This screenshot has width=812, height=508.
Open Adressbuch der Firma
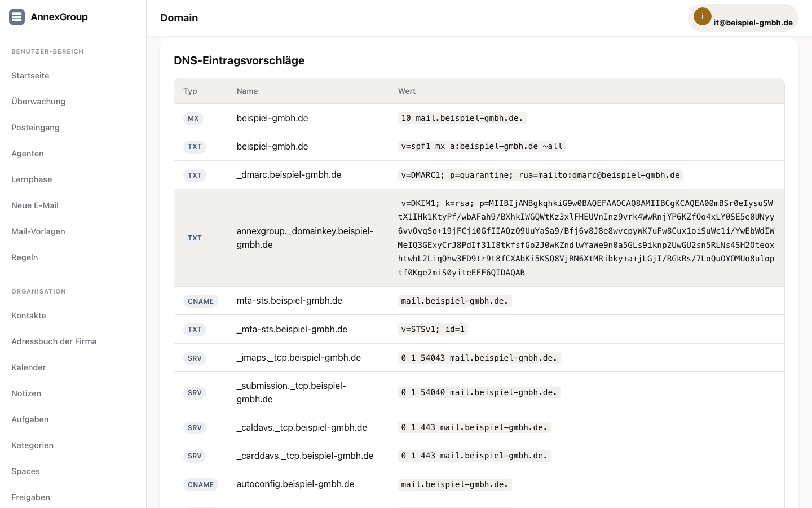54,341
